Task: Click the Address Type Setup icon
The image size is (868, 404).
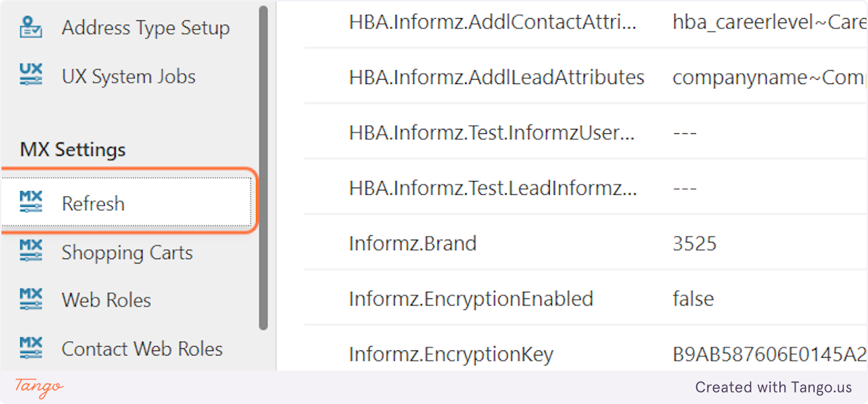Action: 31,28
